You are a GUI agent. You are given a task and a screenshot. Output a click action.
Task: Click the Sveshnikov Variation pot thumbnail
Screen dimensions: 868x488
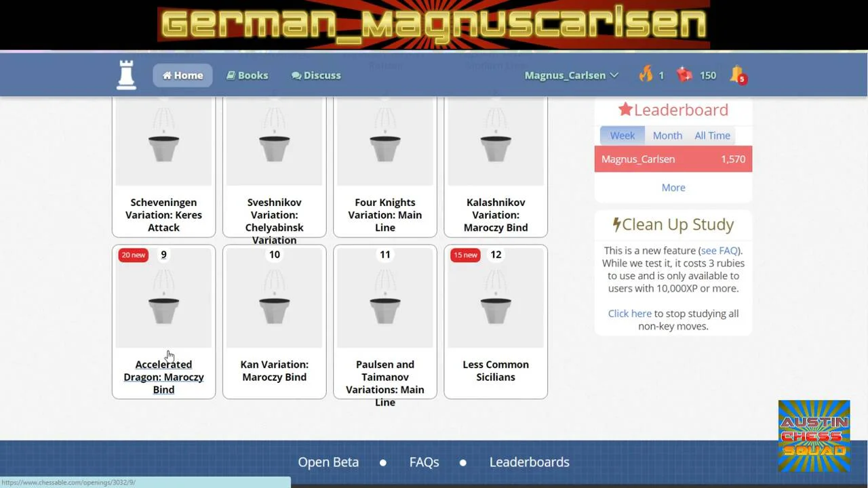tap(274, 141)
